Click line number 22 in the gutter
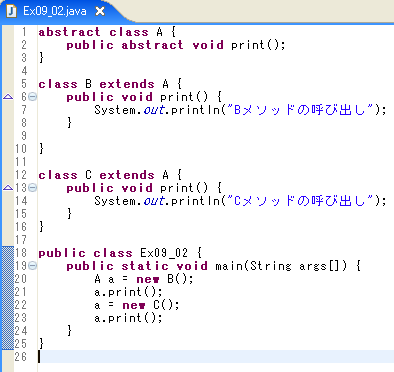Viewport: 394px width, 372px height. (x=20, y=305)
